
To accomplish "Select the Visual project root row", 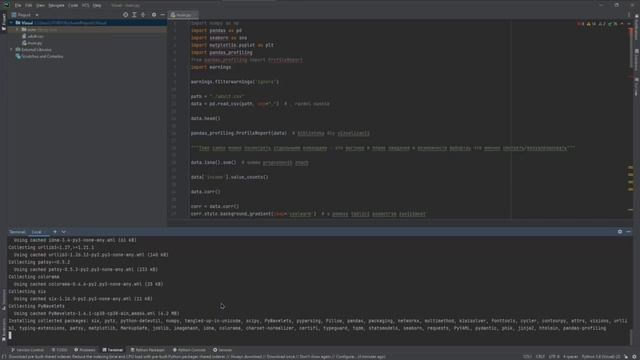I will 87,23.
